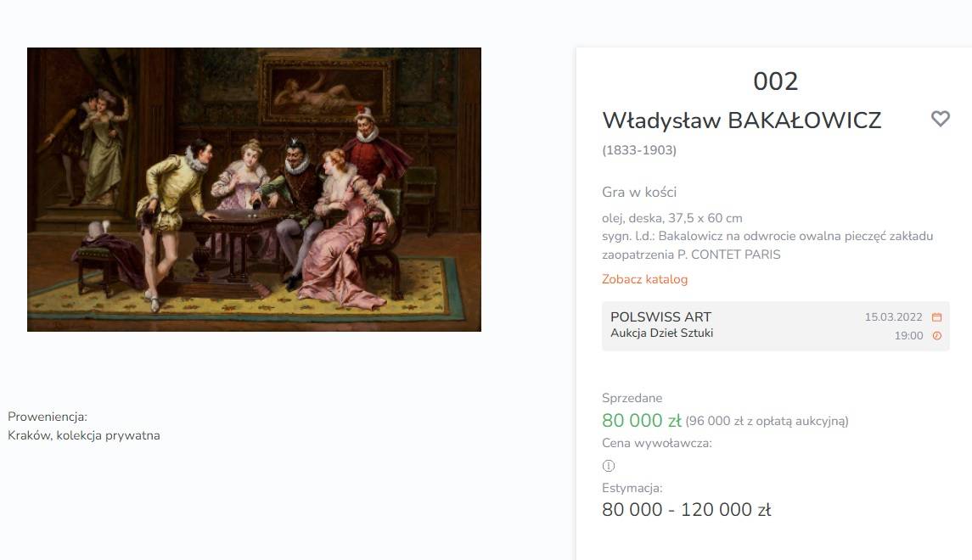The image size is (972, 560).
Task: Click the 96 000 zł auction fee text
Action: (767, 421)
